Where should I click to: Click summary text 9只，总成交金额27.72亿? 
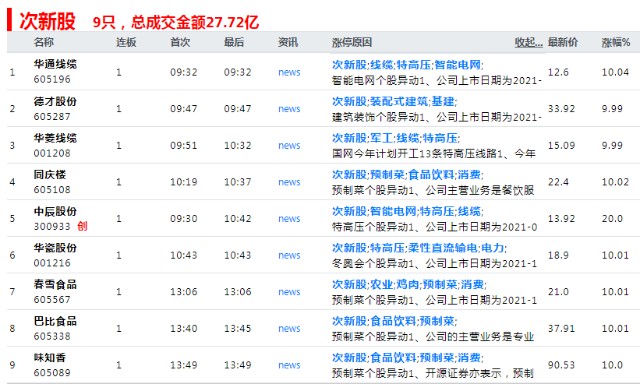176,22
